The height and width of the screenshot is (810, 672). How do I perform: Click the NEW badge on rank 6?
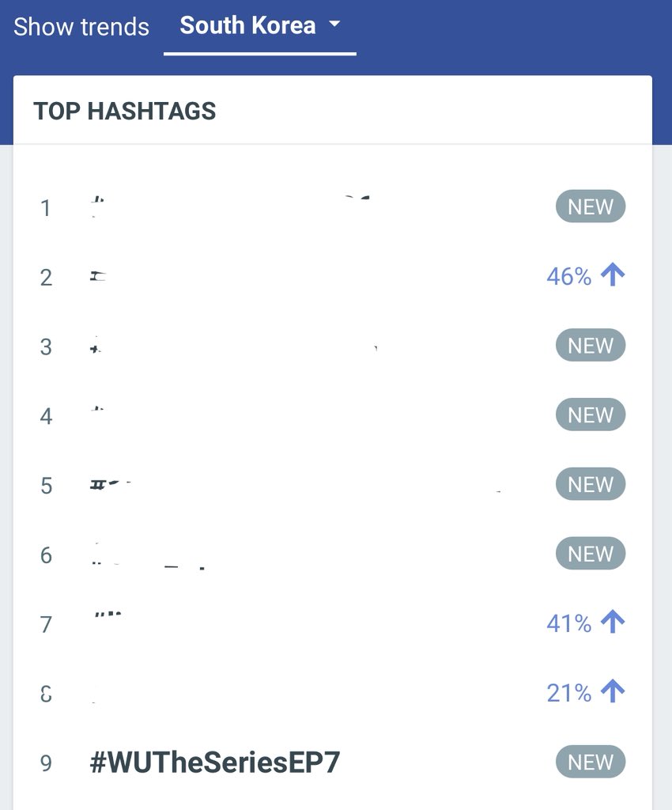point(591,554)
